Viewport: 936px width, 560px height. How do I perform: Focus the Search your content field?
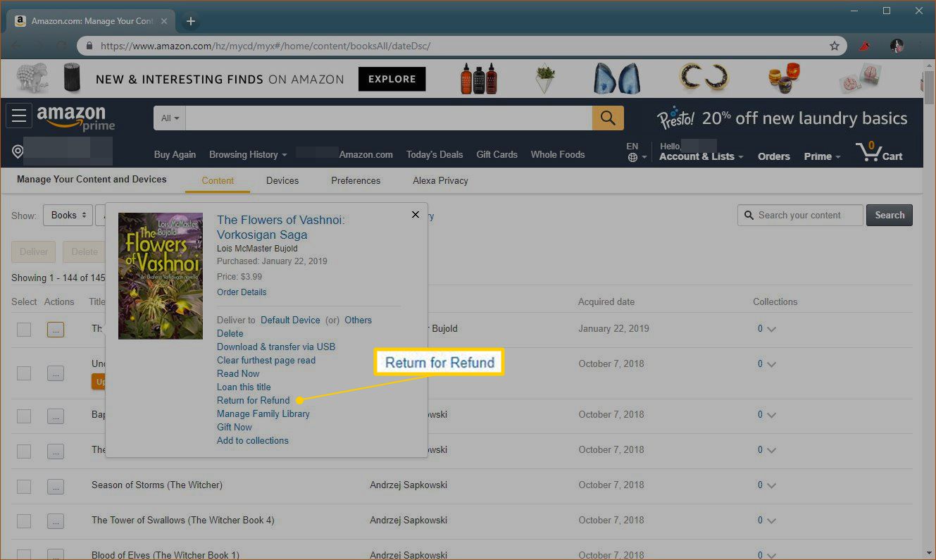[x=800, y=215]
